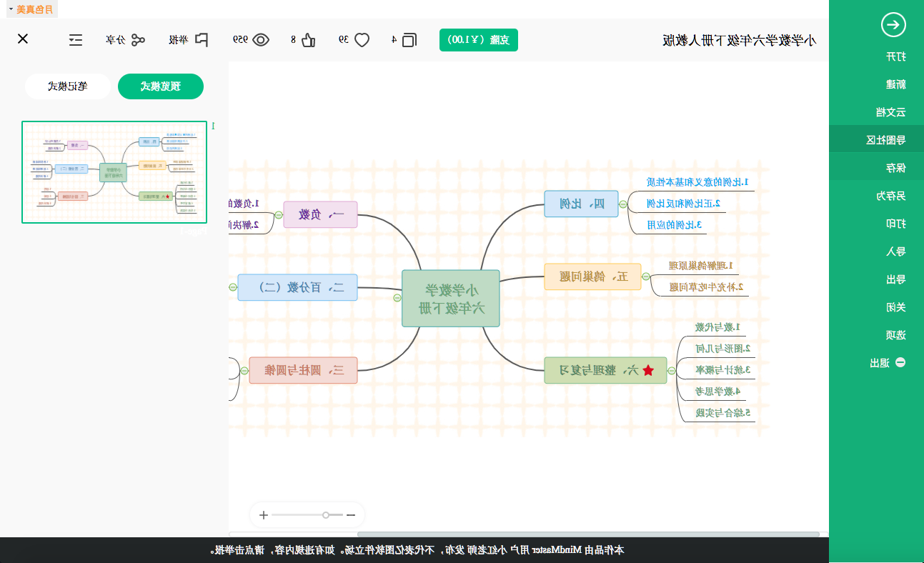Click the minus icon beside 退出
This screenshot has width=924, height=563.
(900, 362)
